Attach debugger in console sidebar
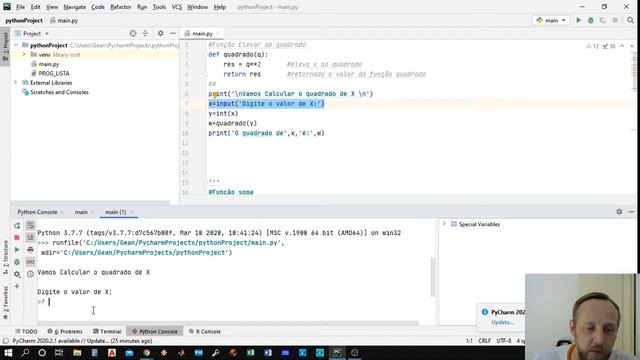Image resolution: width=640 pixels, height=360 pixels. pos(17,262)
